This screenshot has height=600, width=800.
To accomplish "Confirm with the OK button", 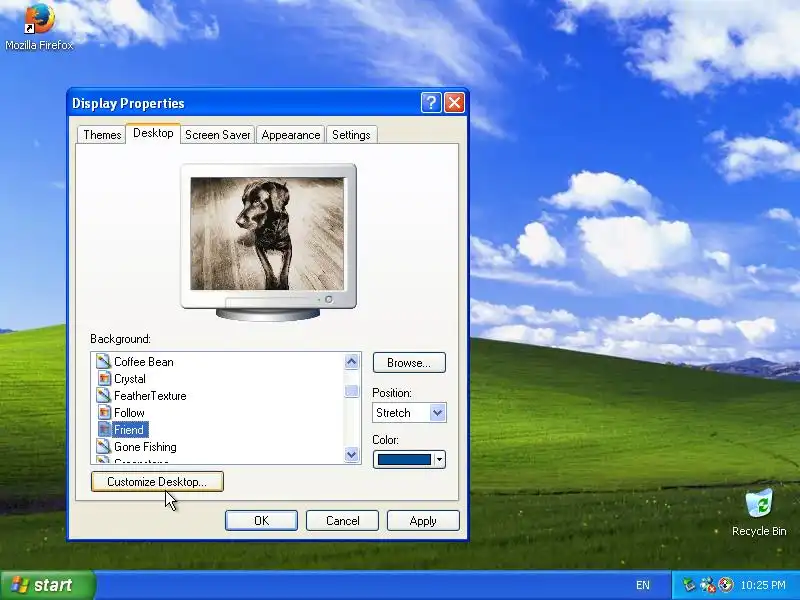I will [x=261, y=520].
